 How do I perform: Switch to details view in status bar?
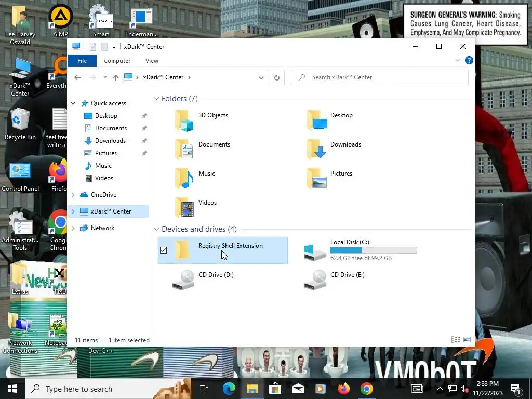click(x=455, y=340)
